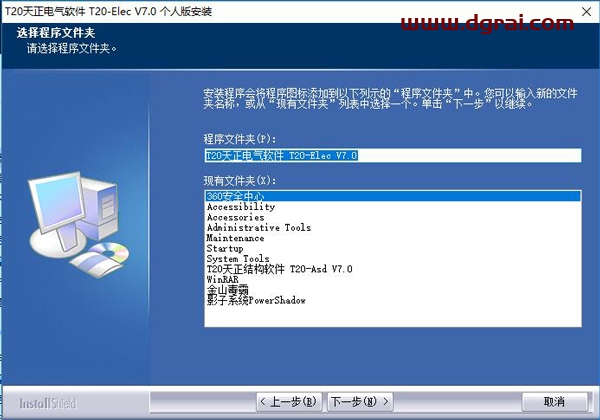
Task: Choose the 金山毒霸 folder entry
Action: tap(227, 290)
